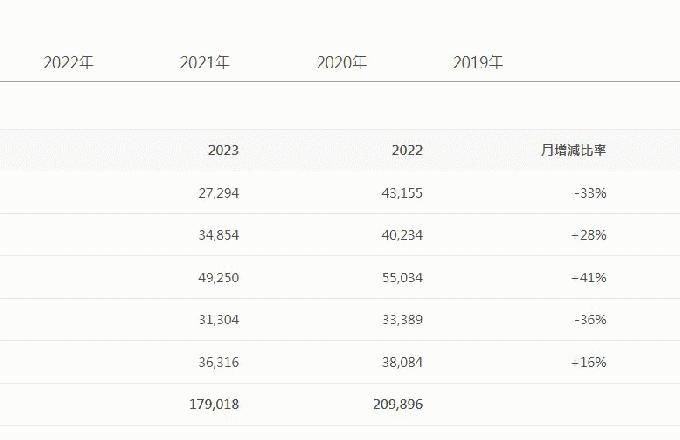
Task: Select the cell showing 49,250
Action: (219, 277)
